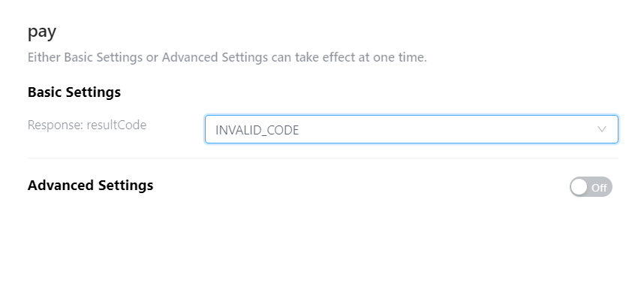Expand the resultCode dropdown chevron arrow
The image size is (644, 302).
coord(602,129)
